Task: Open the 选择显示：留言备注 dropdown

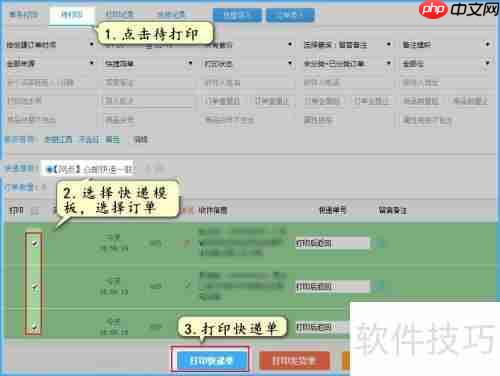Action: point(347,44)
